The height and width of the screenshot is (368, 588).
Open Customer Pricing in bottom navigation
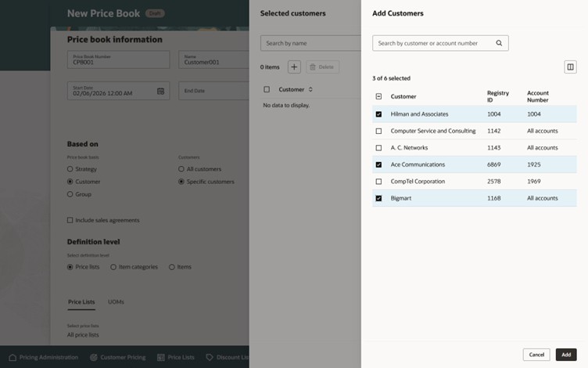pos(118,357)
